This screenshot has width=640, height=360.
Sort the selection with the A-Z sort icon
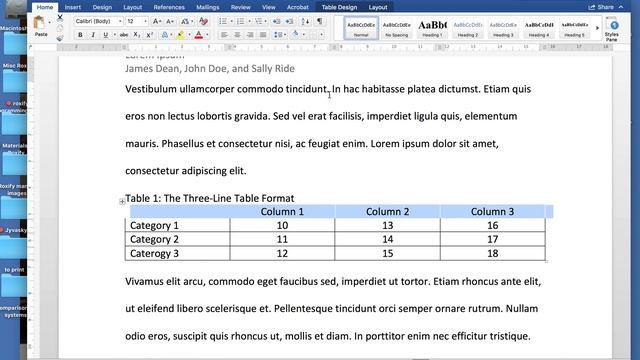click(305, 21)
